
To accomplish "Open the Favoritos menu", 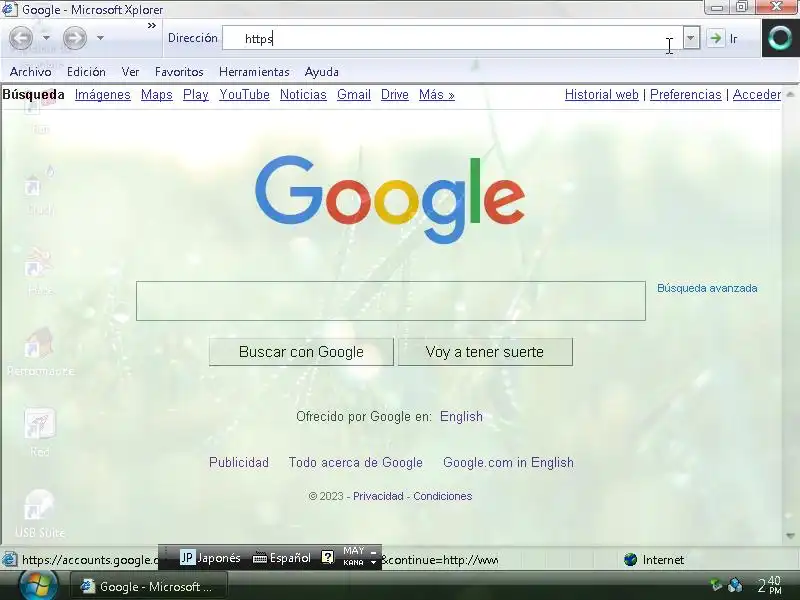I will (x=179, y=72).
